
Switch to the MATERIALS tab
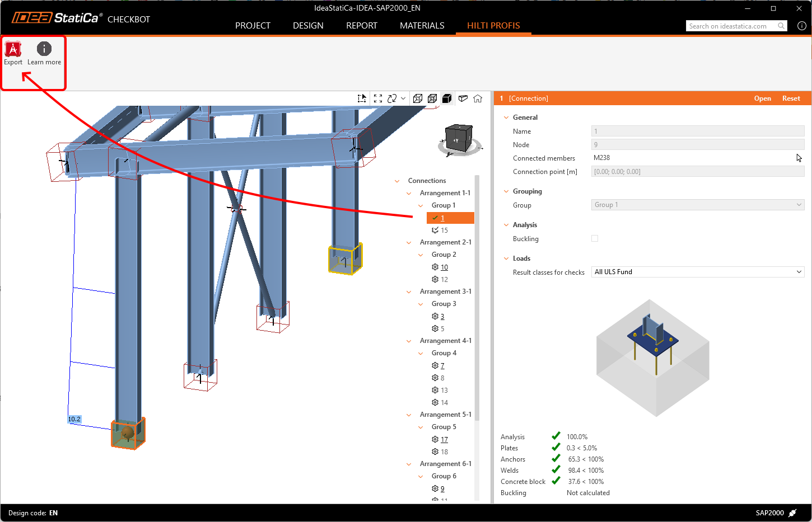coord(422,26)
